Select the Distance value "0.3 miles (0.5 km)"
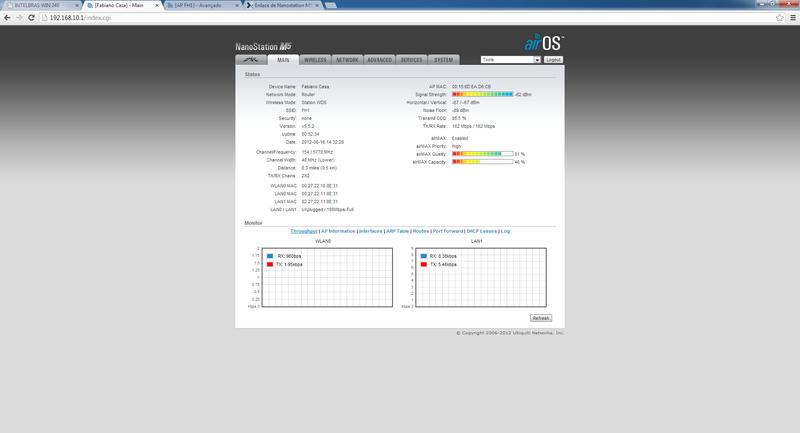This screenshot has width=800, height=433. (x=319, y=168)
